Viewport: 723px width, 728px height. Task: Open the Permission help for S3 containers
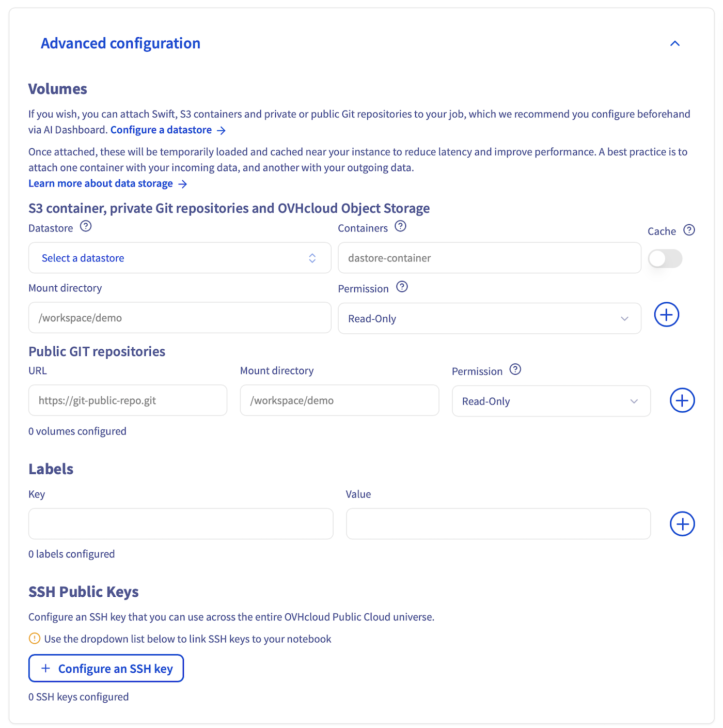[x=402, y=287]
